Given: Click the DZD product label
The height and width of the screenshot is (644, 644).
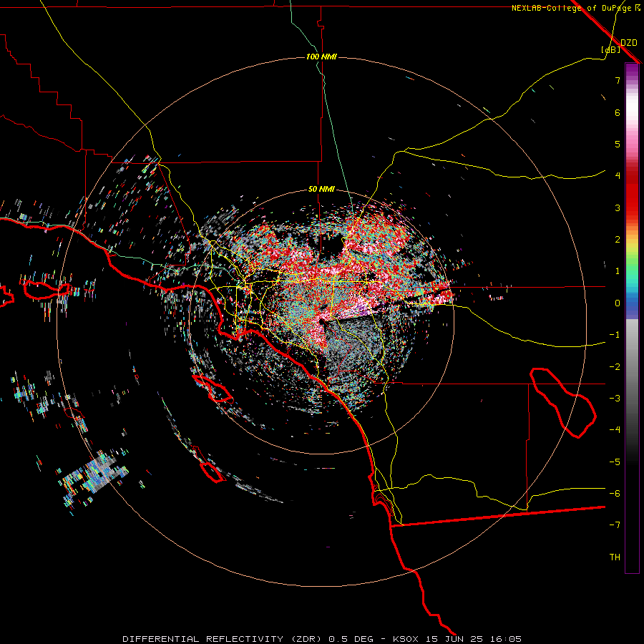Looking at the screenshot, I should [629, 43].
